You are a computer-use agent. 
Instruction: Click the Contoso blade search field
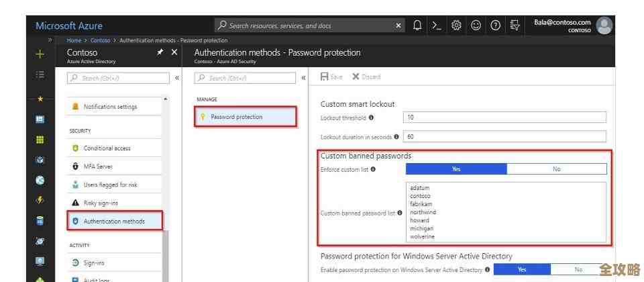pos(118,78)
